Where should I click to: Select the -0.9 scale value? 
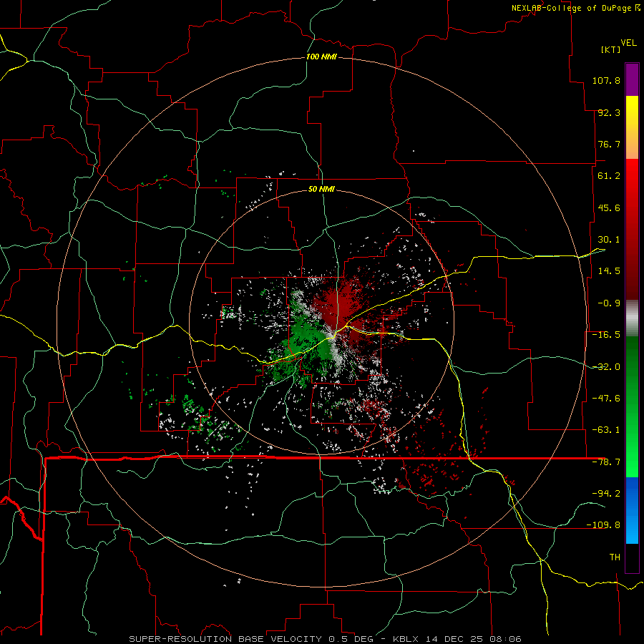609,303
